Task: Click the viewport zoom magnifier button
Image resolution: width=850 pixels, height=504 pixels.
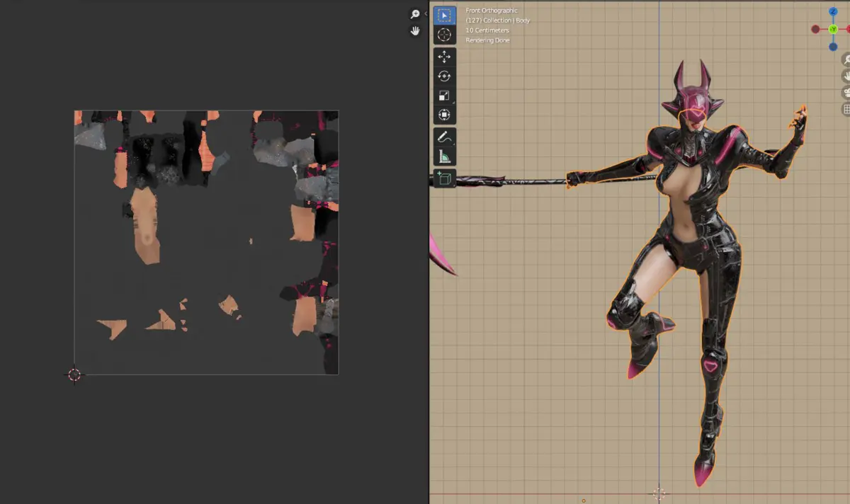Action: 845,60
